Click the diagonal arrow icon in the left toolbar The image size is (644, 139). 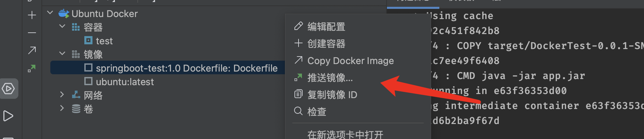click(32, 50)
